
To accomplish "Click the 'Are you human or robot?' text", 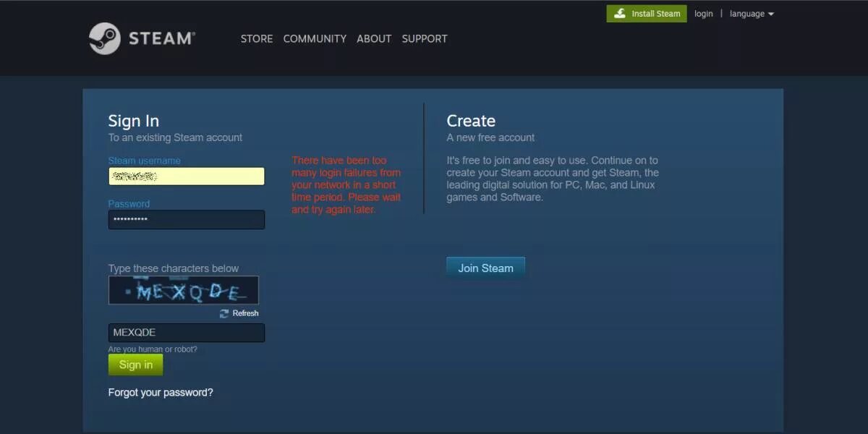I will [153, 349].
